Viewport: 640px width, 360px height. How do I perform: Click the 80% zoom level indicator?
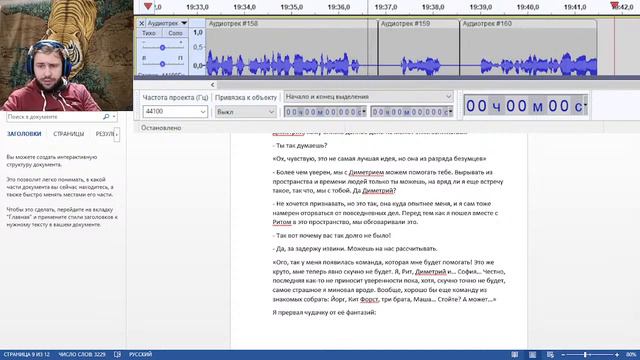pos(631,355)
